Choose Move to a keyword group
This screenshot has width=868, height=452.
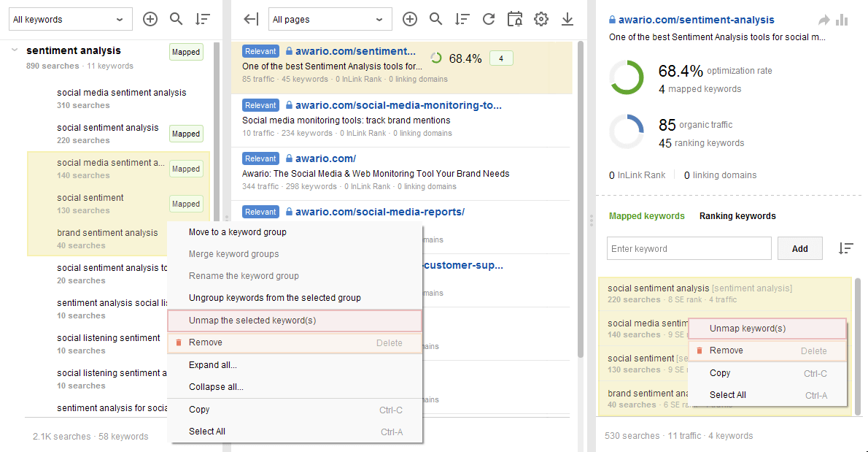(x=295, y=232)
